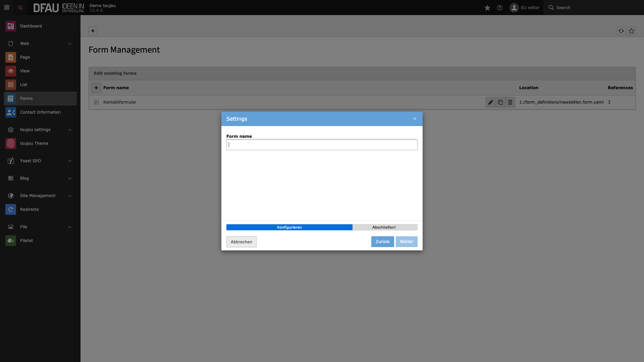The image size is (644, 362).
Task: Open the SU editor user menu icon
Action: (514, 7)
